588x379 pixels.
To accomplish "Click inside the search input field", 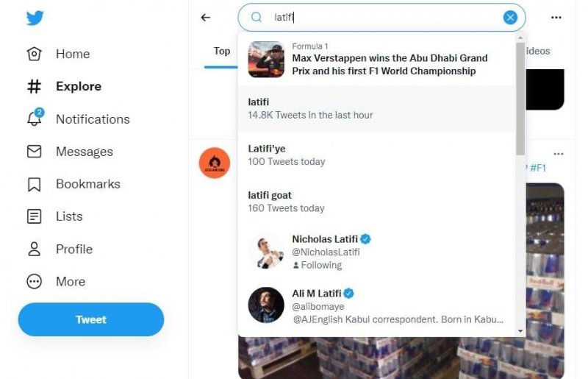I will point(382,18).
